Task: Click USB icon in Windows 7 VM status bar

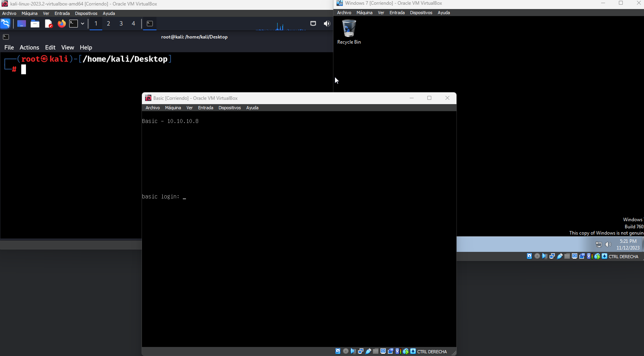Action: (560, 256)
